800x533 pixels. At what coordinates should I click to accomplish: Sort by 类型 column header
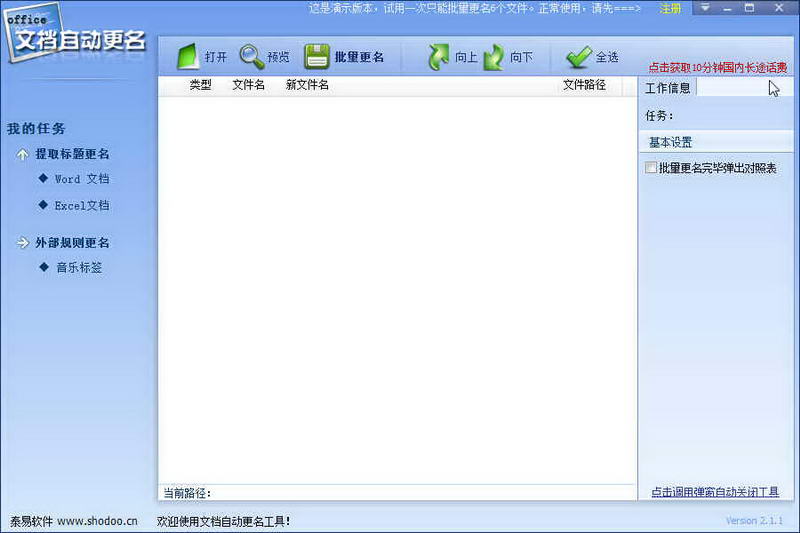pos(200,85)
